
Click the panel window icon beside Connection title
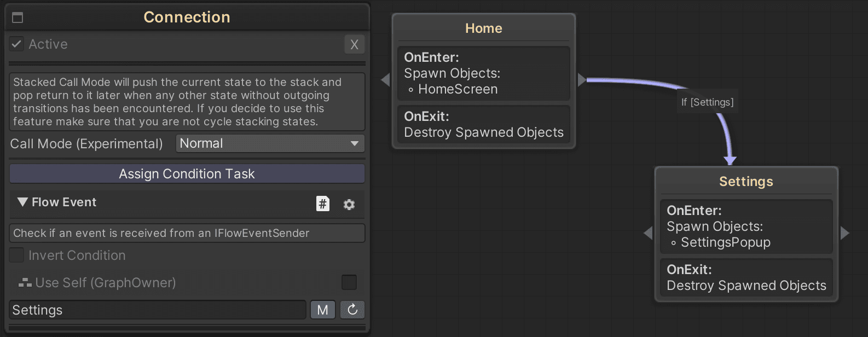[18, 18]
